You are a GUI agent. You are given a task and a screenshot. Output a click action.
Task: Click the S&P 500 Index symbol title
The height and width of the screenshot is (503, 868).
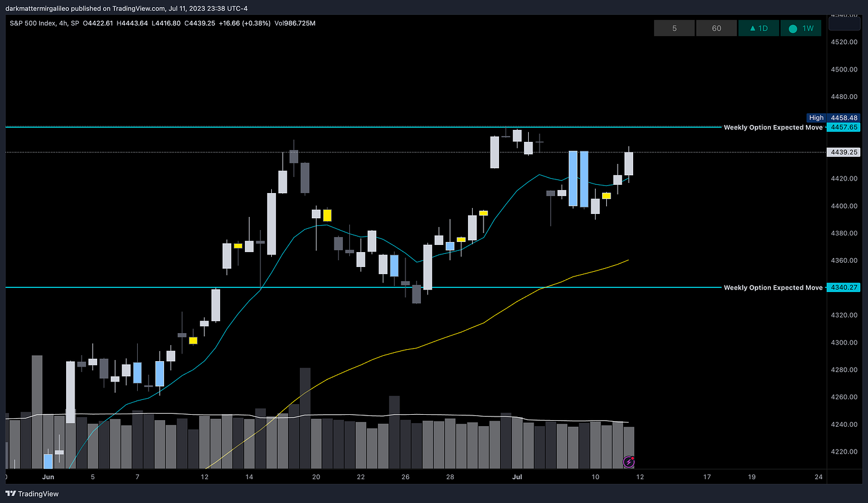(x=44, y=23)
